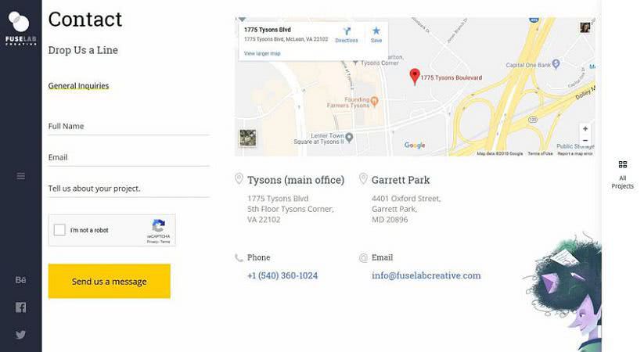The height and width of the screenshot is (352, 644).
Task: Focus the Full Name input field
Action: click(129, 126)
